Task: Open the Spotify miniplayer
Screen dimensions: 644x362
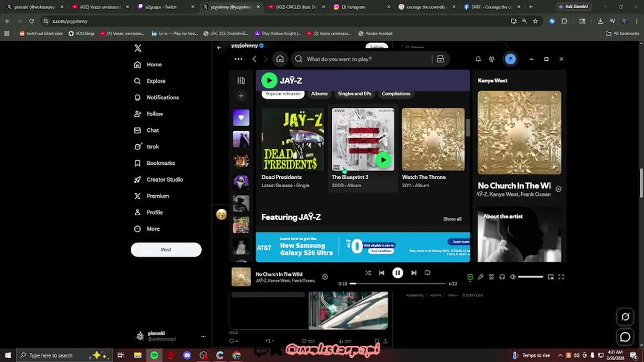Action: (550, 277)
